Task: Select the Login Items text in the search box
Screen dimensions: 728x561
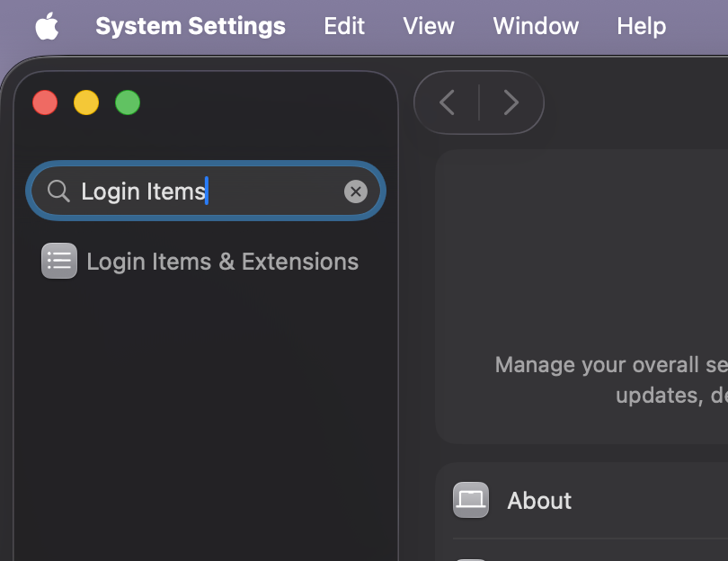Action: coord(144,191)
